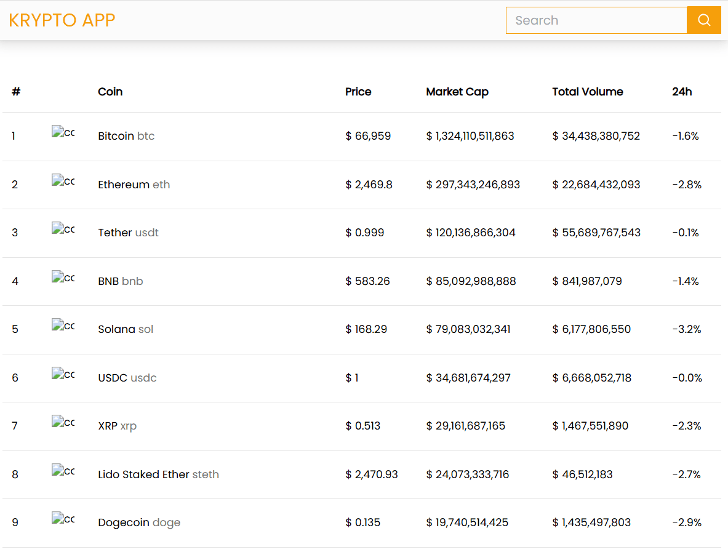
Task: Select XRP price $ 0.513
Action: point(363,426)
